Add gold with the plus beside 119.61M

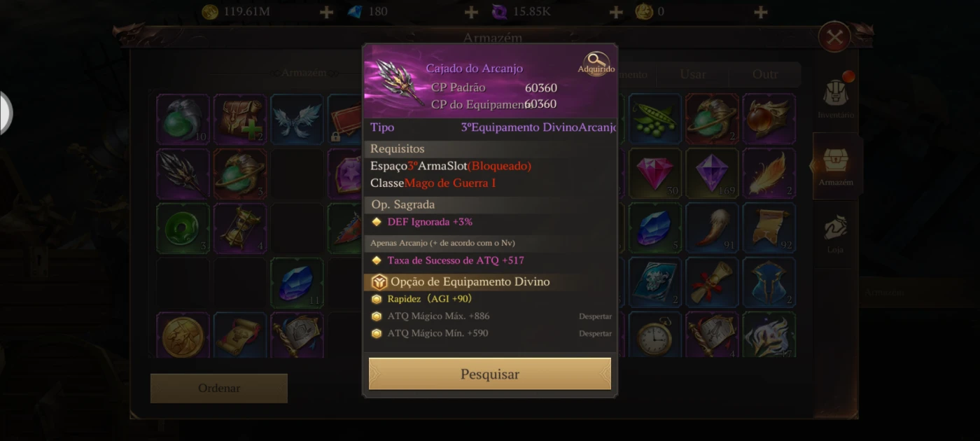pos(326,12)
